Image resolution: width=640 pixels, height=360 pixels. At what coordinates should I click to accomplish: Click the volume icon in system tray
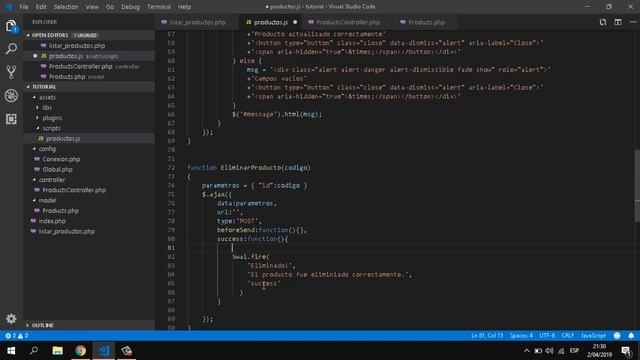coord(549,351)
